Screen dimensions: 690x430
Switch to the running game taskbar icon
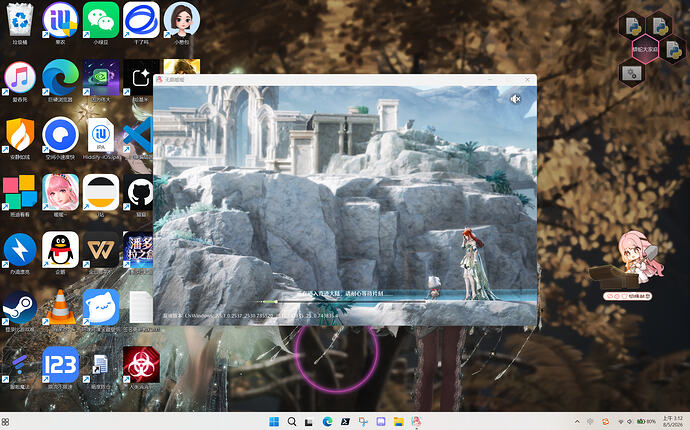point(416,422)
